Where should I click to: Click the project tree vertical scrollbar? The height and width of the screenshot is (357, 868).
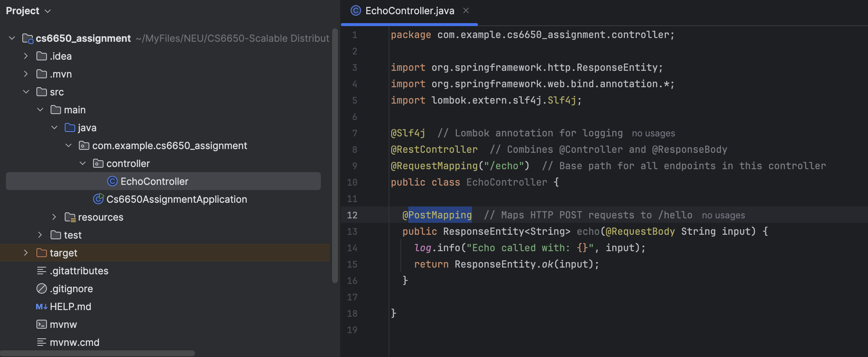click(335, 157)
